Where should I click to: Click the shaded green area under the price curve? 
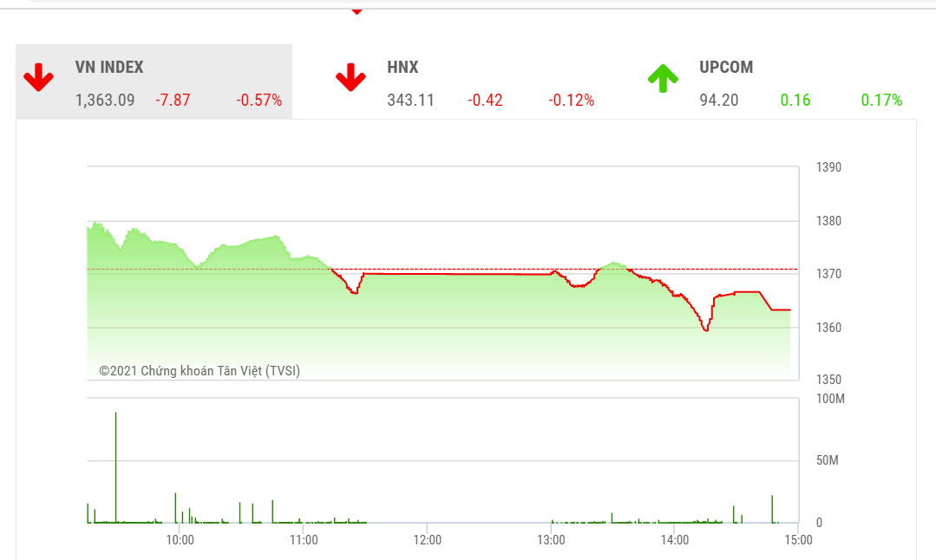tap(217, 312)
